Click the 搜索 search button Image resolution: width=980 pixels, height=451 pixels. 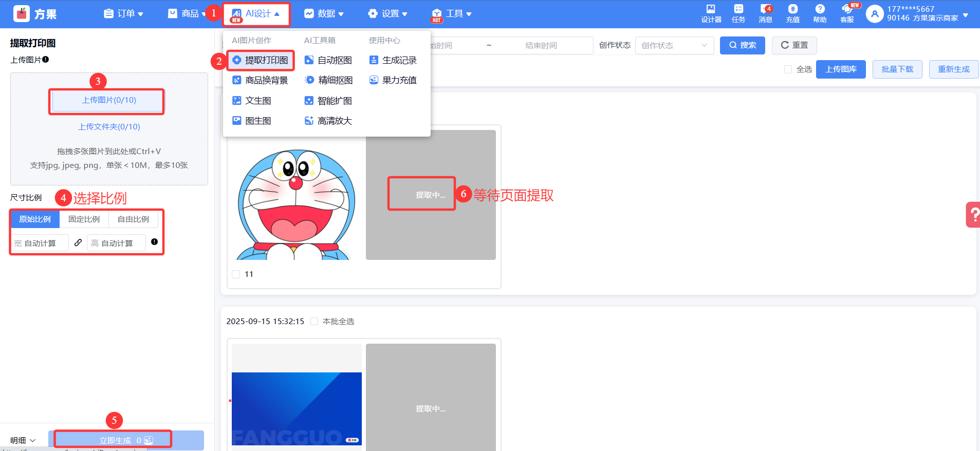(x=743, y=45)
